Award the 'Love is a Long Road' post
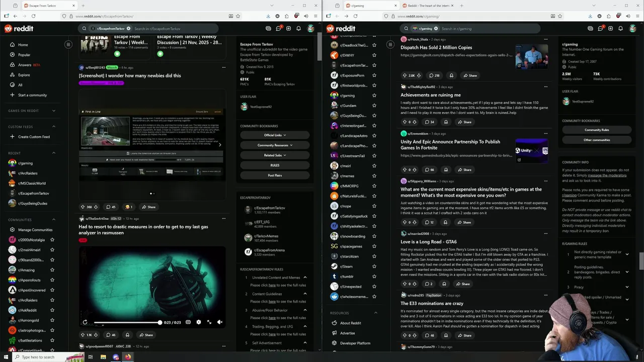Screen dimensions: 644x362 444,284
